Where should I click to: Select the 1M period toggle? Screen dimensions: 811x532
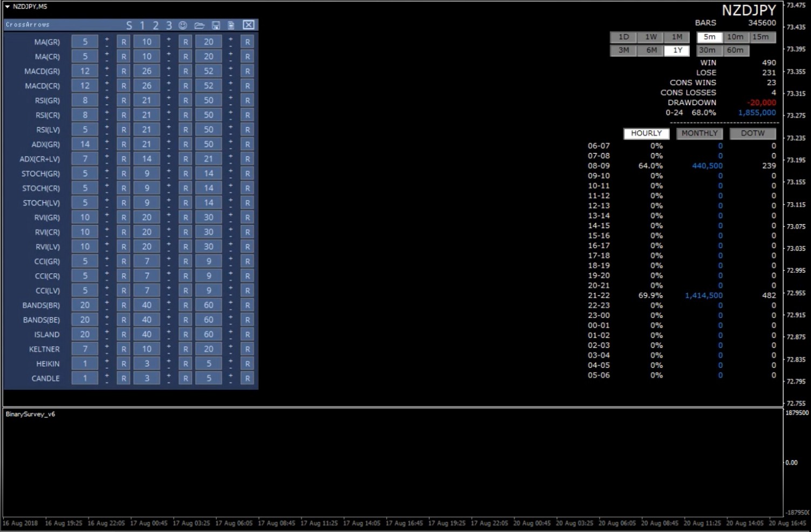click(677, 37)
